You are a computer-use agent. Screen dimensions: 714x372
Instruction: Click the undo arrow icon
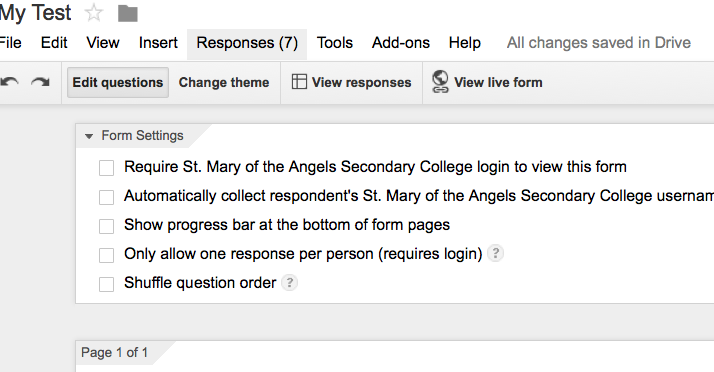pyautogui.click(x=10, y=82)
